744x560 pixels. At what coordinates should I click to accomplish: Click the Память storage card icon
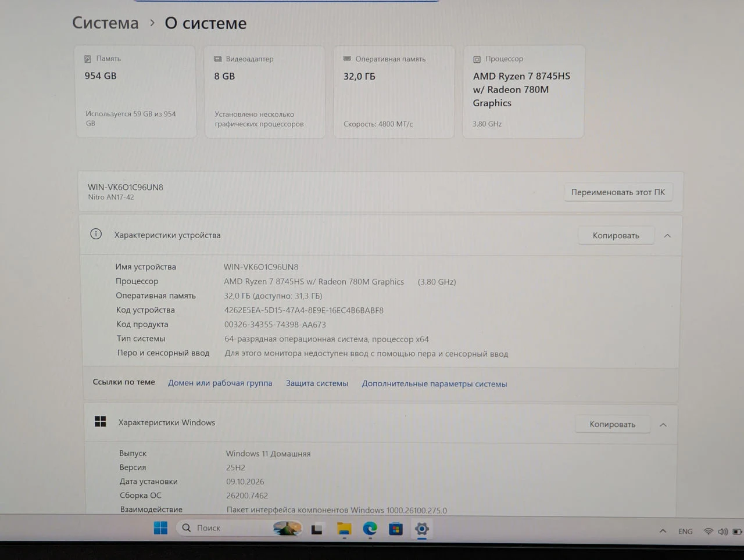[88, 59]
